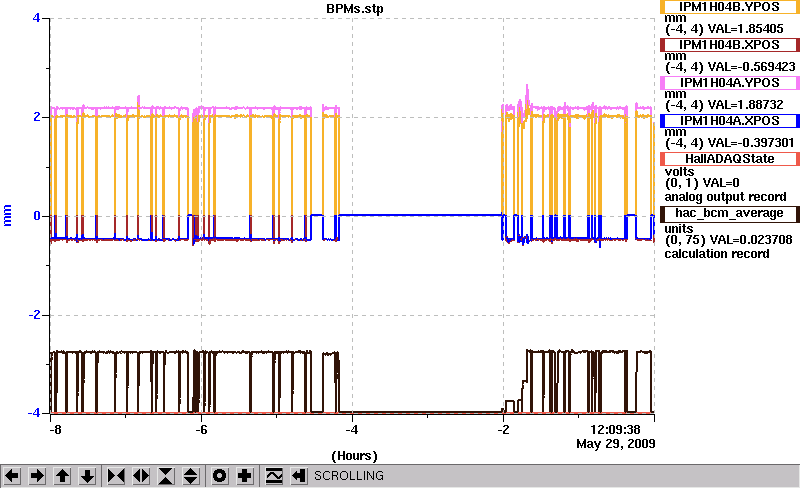Click the 'analog output record' description

click(x=725, y=197)
